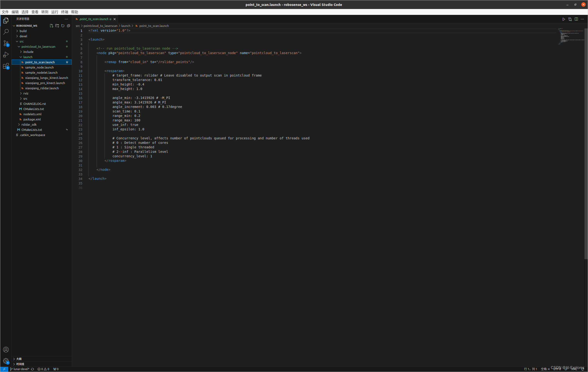Click the 行 1, 列 1 cursor position
Screen dimensions: 588x372
pyautogui.click(x=530, y=369)
